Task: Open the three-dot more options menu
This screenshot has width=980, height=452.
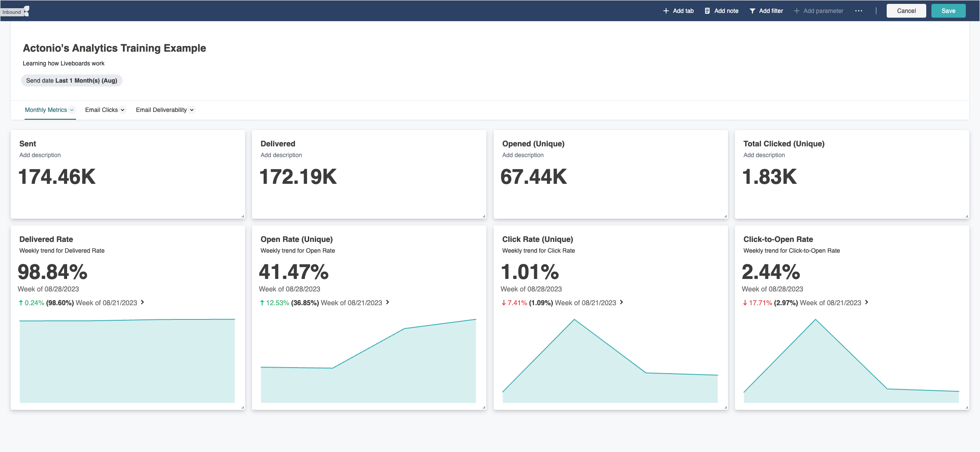Action: [x=858, y=11]
